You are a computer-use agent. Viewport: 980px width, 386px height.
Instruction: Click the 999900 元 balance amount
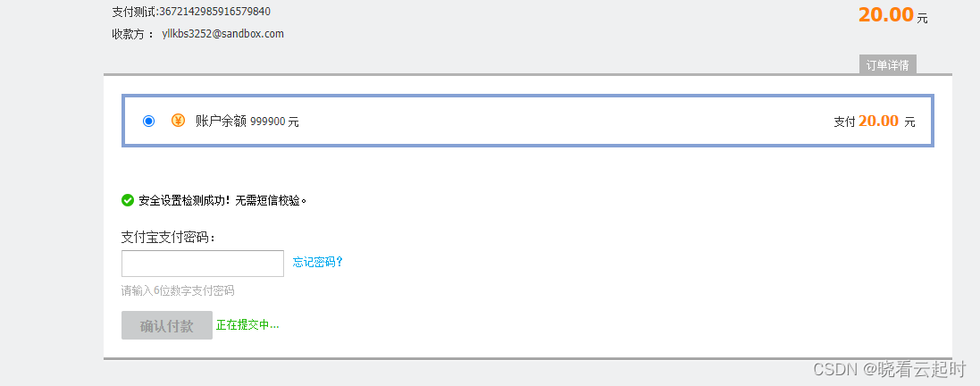(275, 122)
